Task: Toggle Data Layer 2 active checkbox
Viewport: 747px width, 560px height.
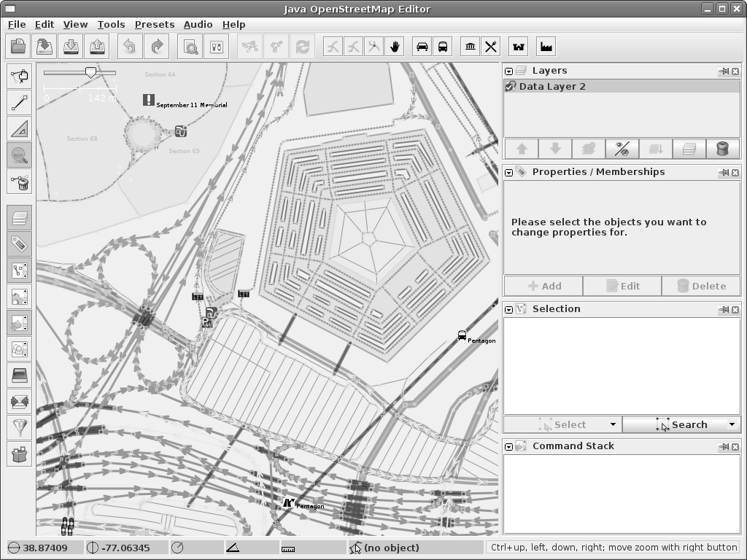Action: pyautogui.click(x=511, y=86)
